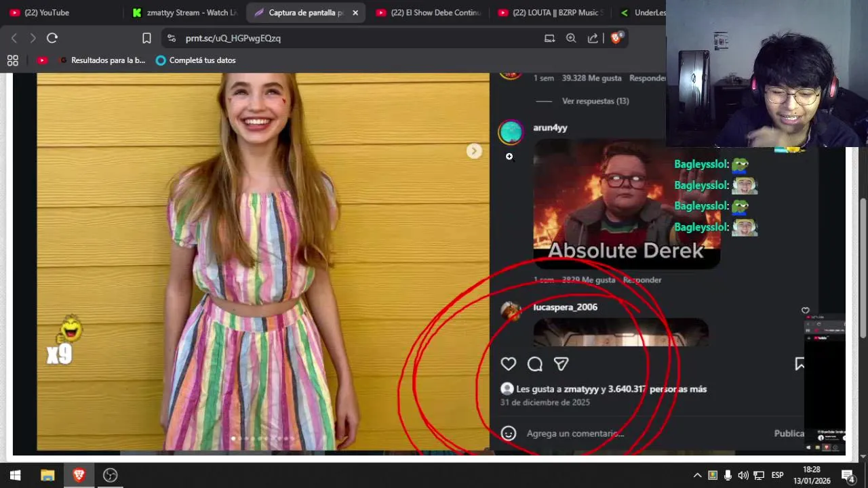Open zmatyyy in likes line
The image size is (868, 488).
[581, 389]
